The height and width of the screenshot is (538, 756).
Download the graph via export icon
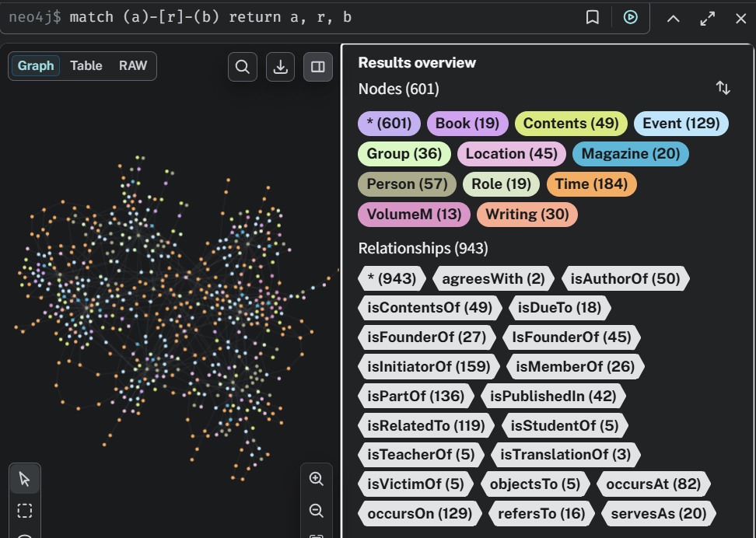(280, 67)
